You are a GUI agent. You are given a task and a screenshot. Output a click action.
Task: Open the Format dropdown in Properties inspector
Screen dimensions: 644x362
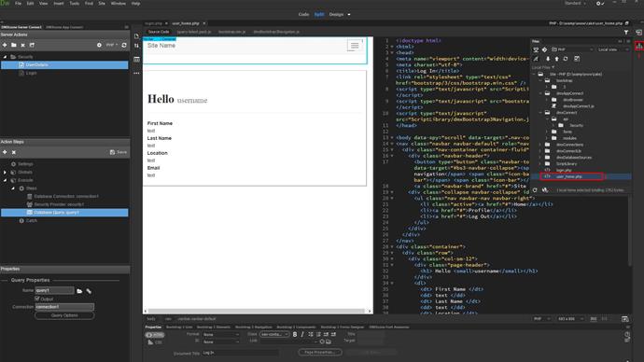[221, 335]
